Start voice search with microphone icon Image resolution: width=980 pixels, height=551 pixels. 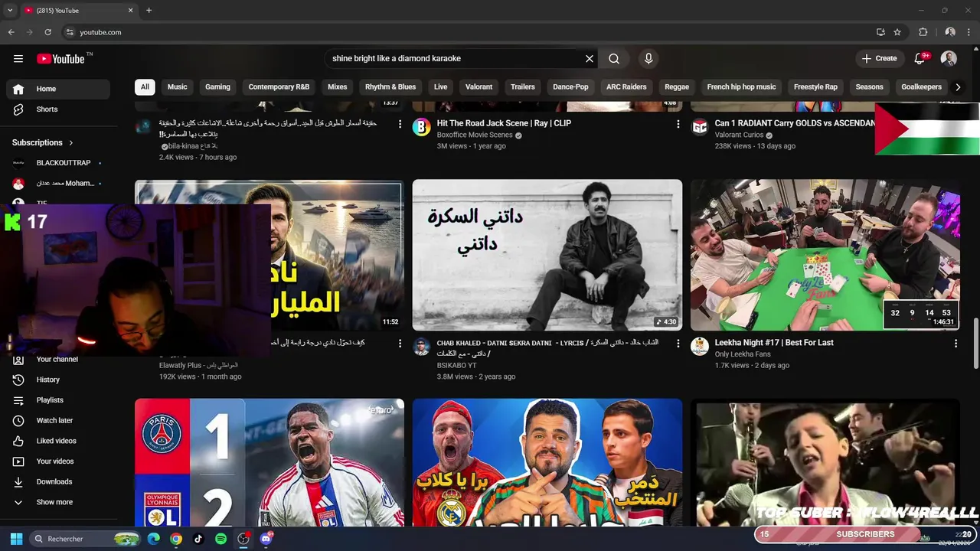coord(648,58)
